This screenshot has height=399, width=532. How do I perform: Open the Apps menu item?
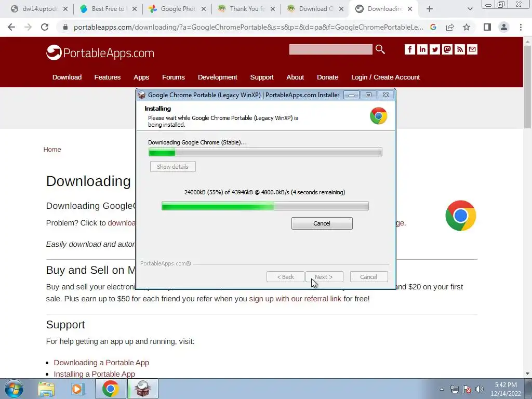tap(141, 77)
